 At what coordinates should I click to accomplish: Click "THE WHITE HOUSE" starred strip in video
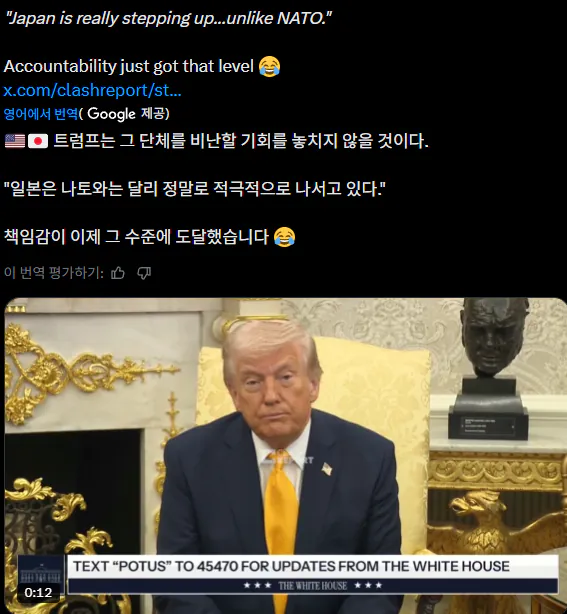click(312, 586)
